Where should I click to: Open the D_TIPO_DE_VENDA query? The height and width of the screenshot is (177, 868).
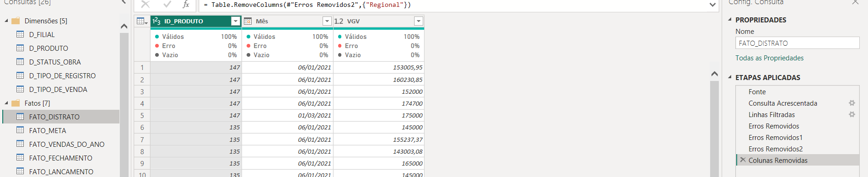click(58, 90)
